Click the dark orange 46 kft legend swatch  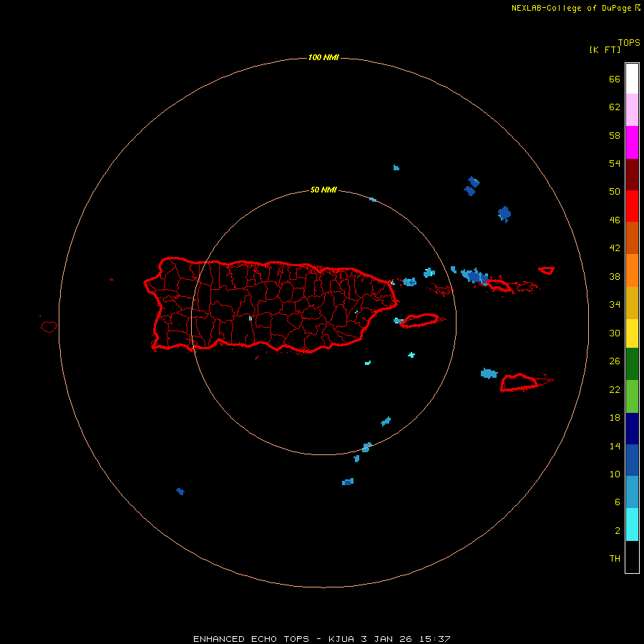(632, 238)
